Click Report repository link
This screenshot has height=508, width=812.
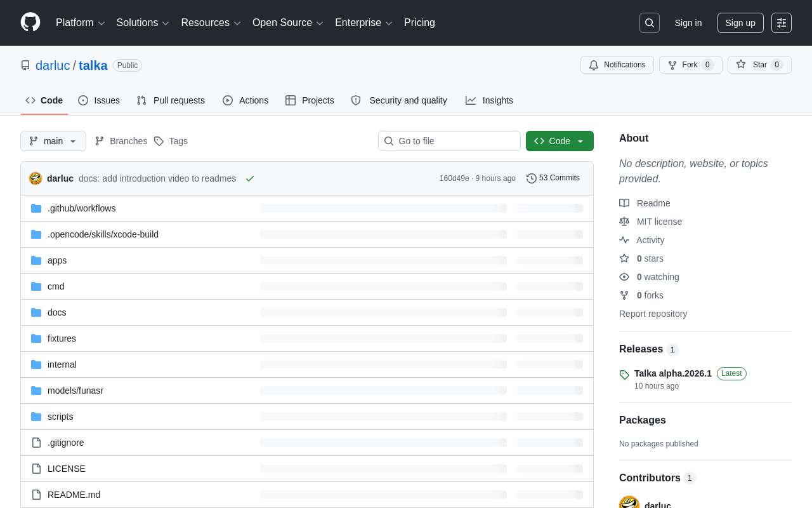653,314
